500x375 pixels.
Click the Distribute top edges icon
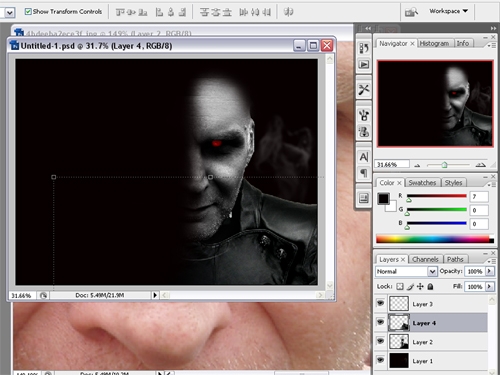click(x=204, y=12)
